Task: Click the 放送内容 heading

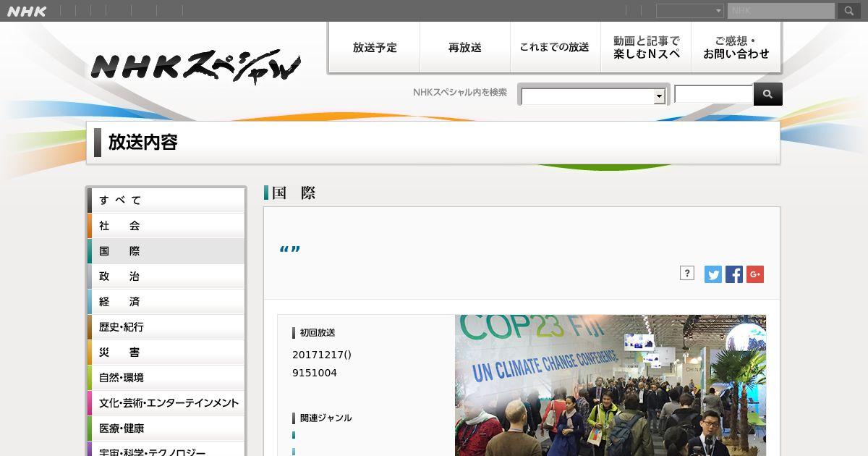Action: [x=143, y=143]
